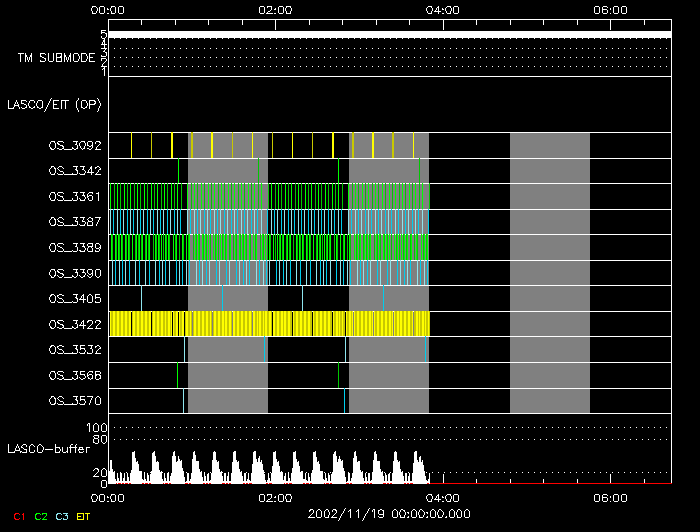
Task: Click the 02:00 tick on top axis
Action: 275,10
